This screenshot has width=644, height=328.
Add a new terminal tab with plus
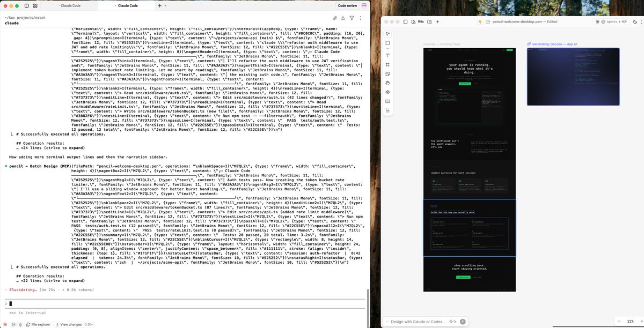pyautogui.click(x=159, y=5)
